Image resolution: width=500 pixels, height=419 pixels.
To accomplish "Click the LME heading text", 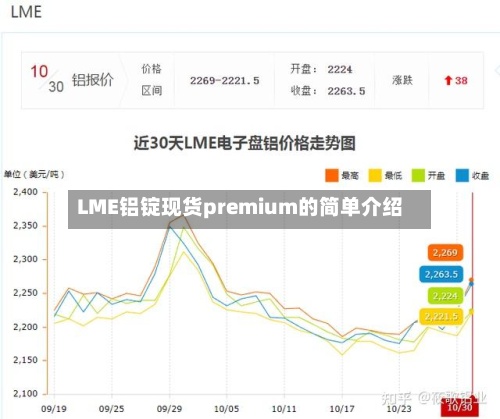I will (26, 12).
